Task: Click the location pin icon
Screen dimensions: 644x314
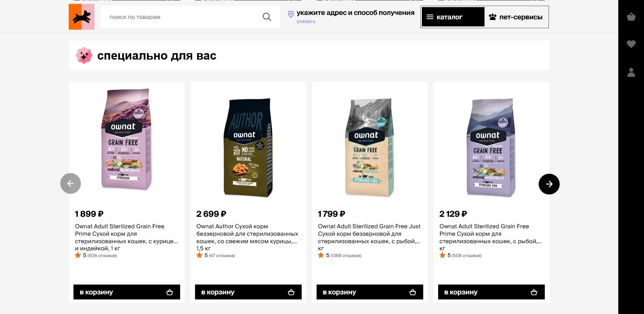Action: pos(291,14)
